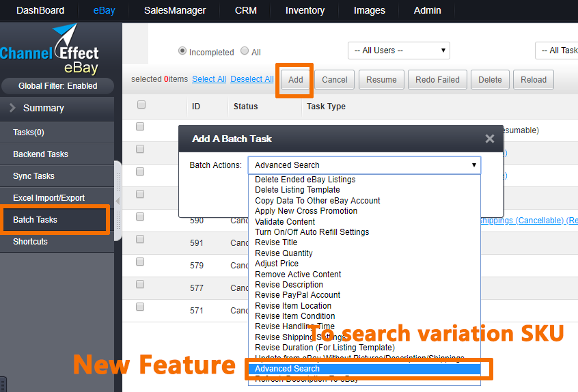Click the Deselect All link

coord(252,79)
